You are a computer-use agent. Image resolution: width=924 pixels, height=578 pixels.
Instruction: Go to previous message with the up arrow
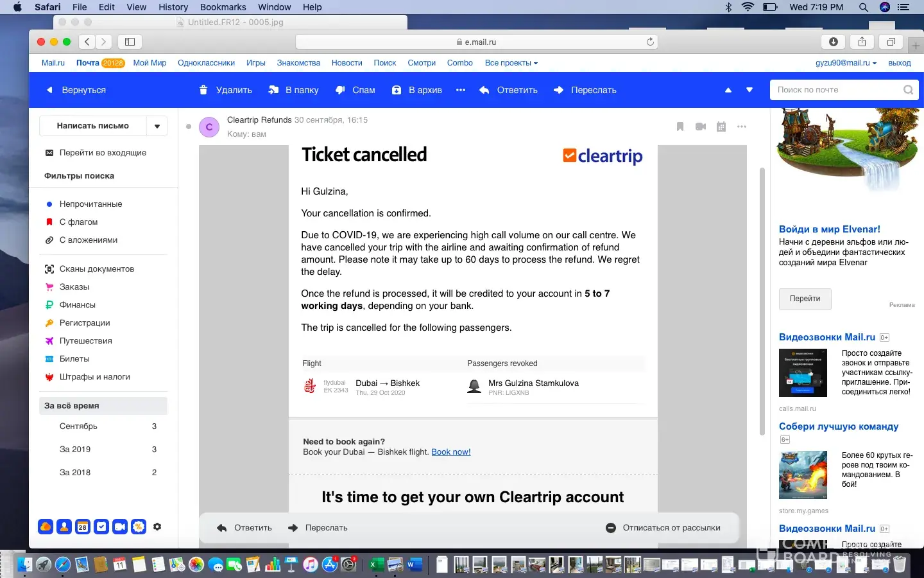728,90
